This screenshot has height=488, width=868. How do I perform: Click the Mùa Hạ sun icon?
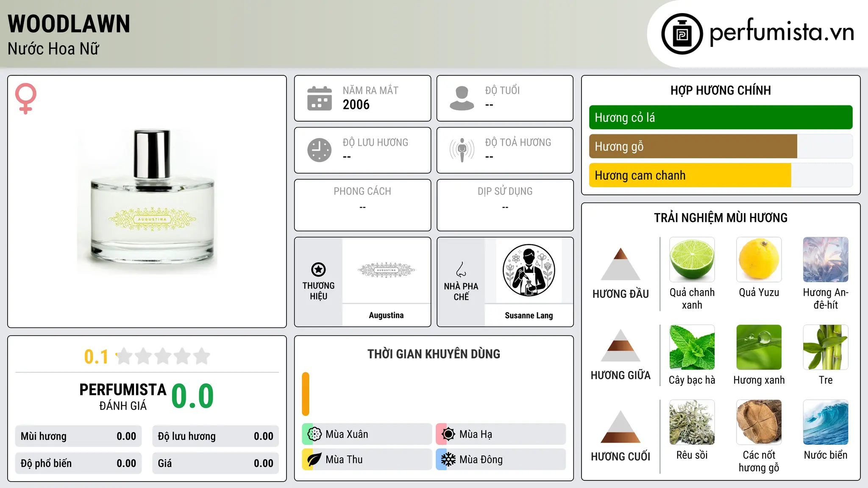pyautogui.click(x=448, y=434)
